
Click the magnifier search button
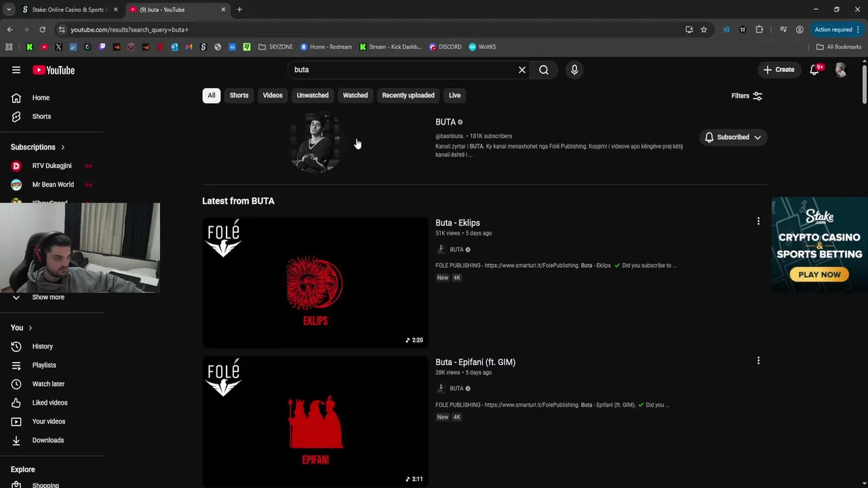point(544,70)
